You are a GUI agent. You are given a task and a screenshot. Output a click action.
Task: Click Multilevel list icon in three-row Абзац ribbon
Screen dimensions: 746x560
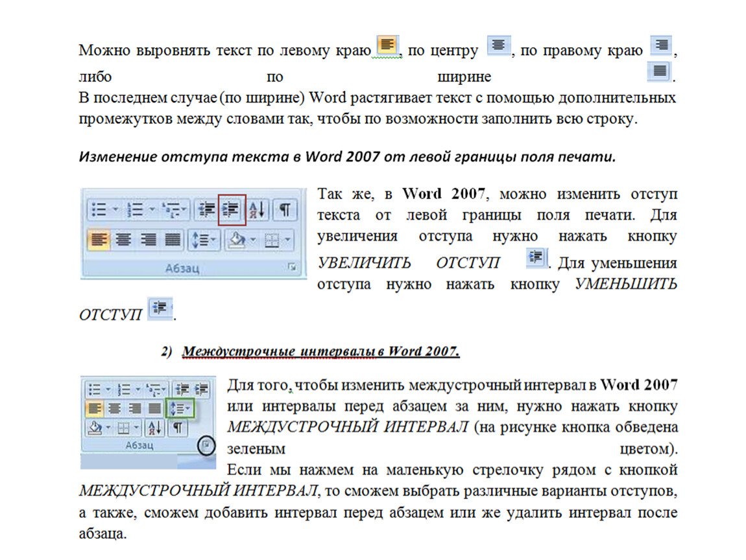[x=154, y=390]
